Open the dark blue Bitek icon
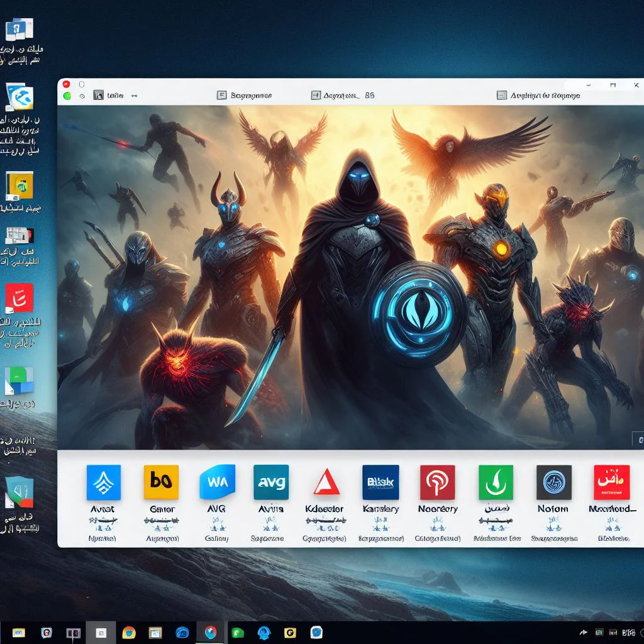Image resolution: width=644 pixels, height=644 pixels. pyautogui.click(x=380, y=482)
